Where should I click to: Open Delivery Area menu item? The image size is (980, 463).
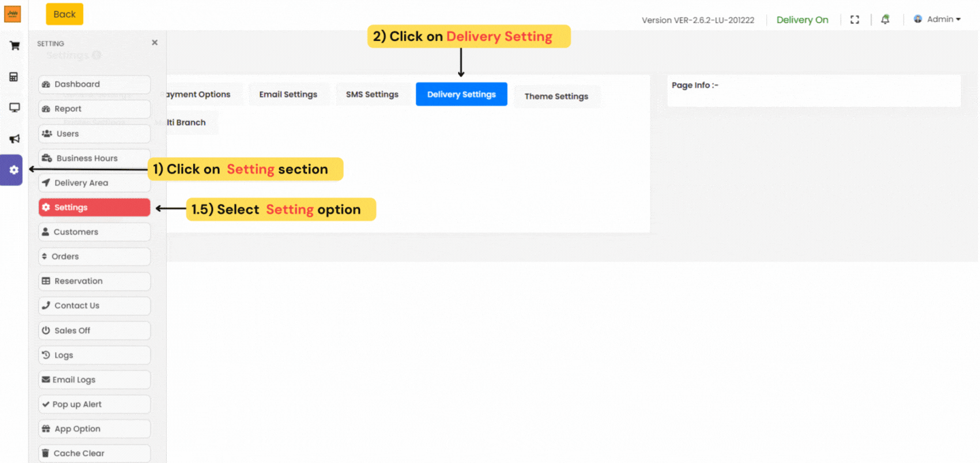[x=95, y=182]
